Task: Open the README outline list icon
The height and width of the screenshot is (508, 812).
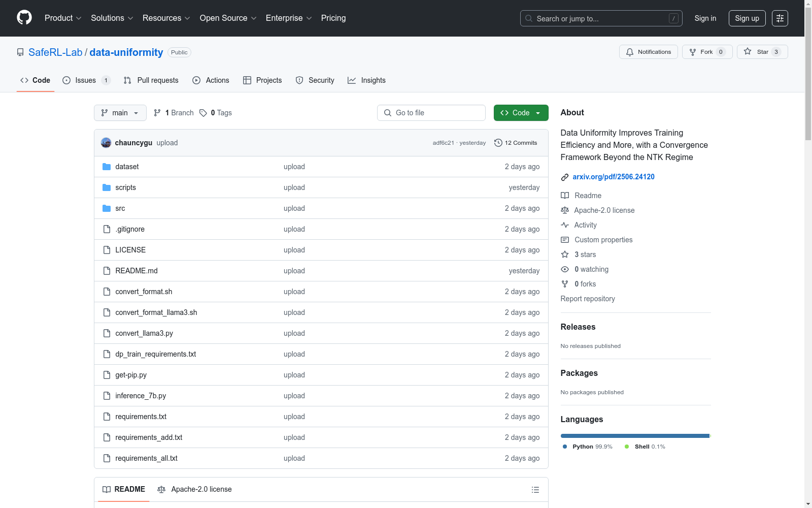Action: 535,490
